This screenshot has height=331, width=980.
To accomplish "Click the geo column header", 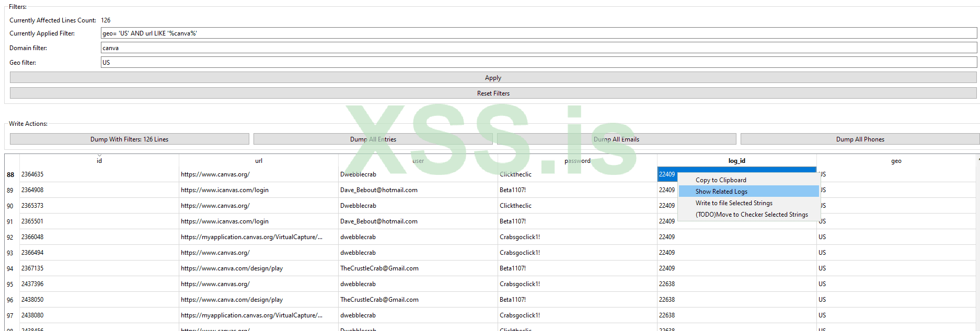I will pyautogui.click(x=896, y=160).
